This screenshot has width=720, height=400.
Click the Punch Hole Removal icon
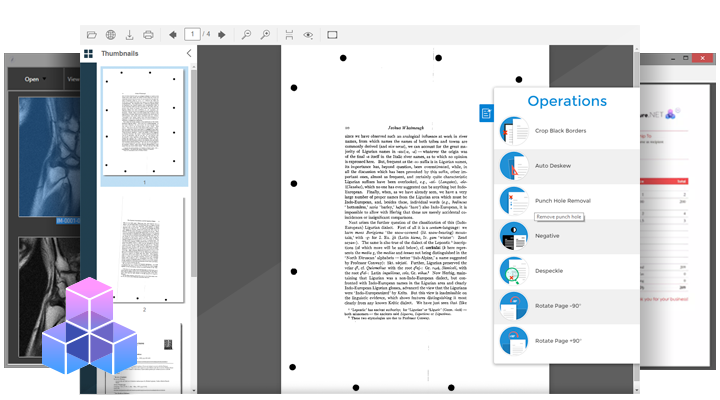[x=514, y=201]
